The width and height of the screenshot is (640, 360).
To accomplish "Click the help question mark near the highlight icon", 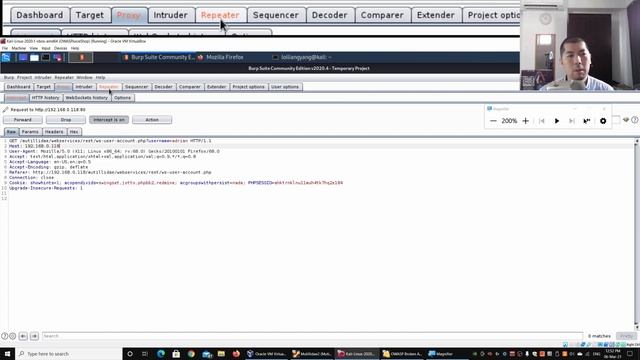I will point(635,120).
